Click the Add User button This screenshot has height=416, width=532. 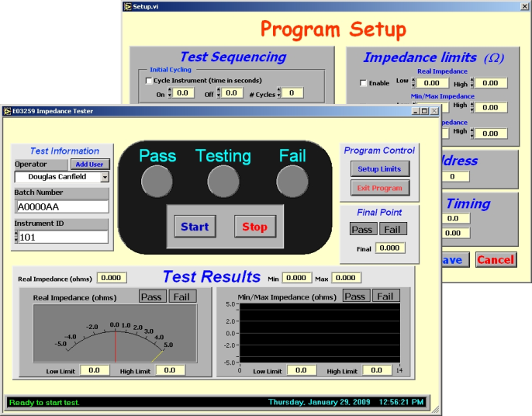[92, 165]
